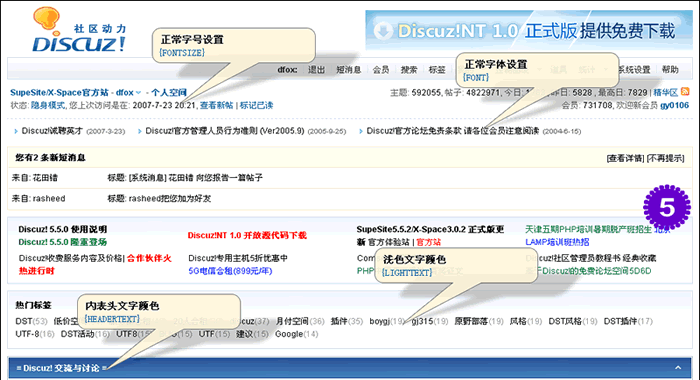Click arrow bullet before 官方论坛免责条款

pos(361,131)
